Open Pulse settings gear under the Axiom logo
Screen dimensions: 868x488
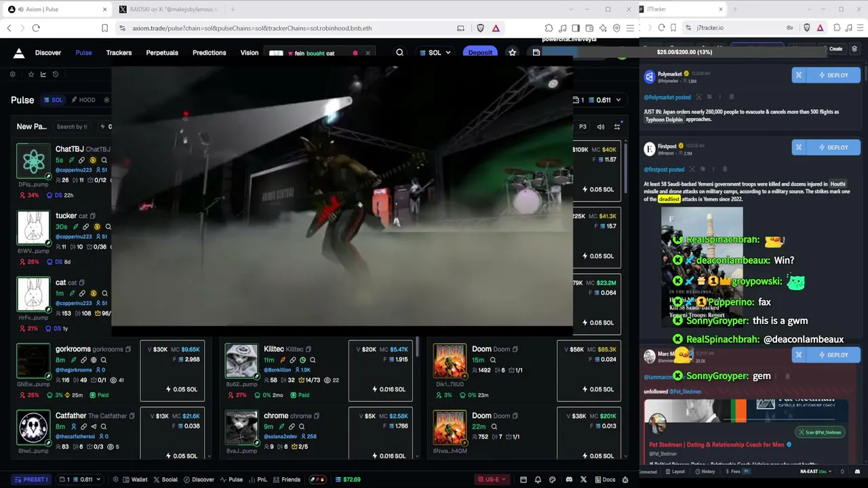tap(12, 75)
